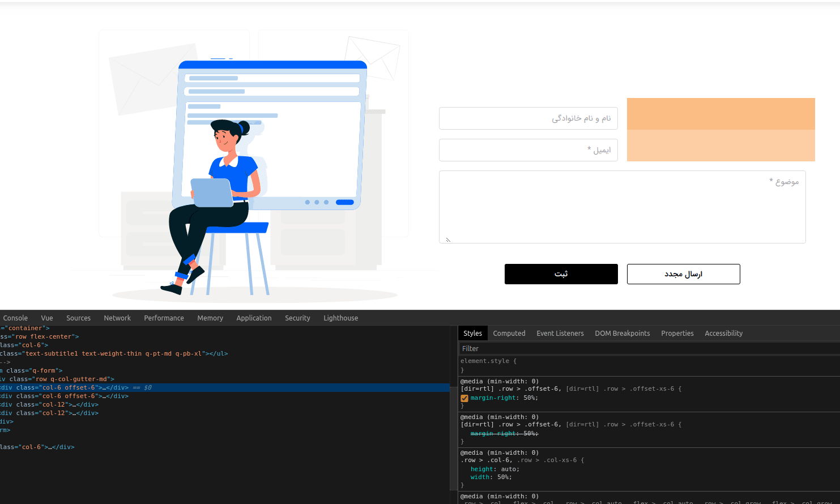Click the struck-through margin-right: 50% declaration
Viewport: 840px width, 504px height.
coord(504,433)
